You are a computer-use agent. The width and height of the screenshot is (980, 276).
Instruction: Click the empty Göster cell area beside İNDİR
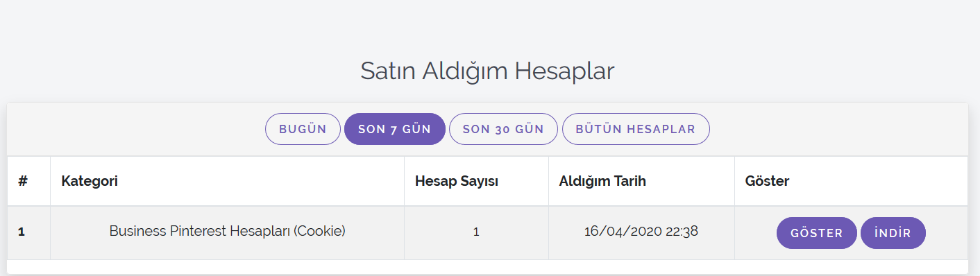click(x=947, y=233)
